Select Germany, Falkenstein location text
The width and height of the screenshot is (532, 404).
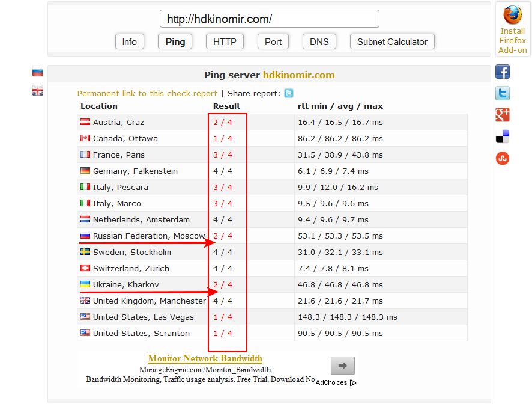click(135, 171)
